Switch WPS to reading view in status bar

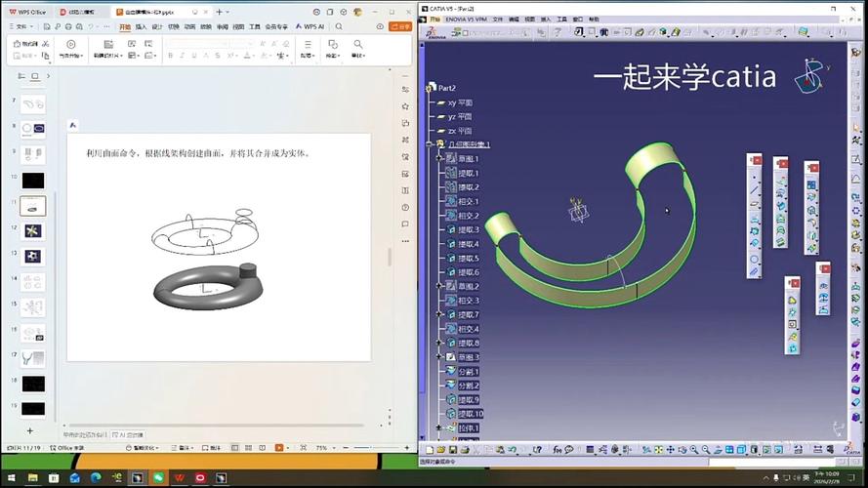click(x=263, y=448)
